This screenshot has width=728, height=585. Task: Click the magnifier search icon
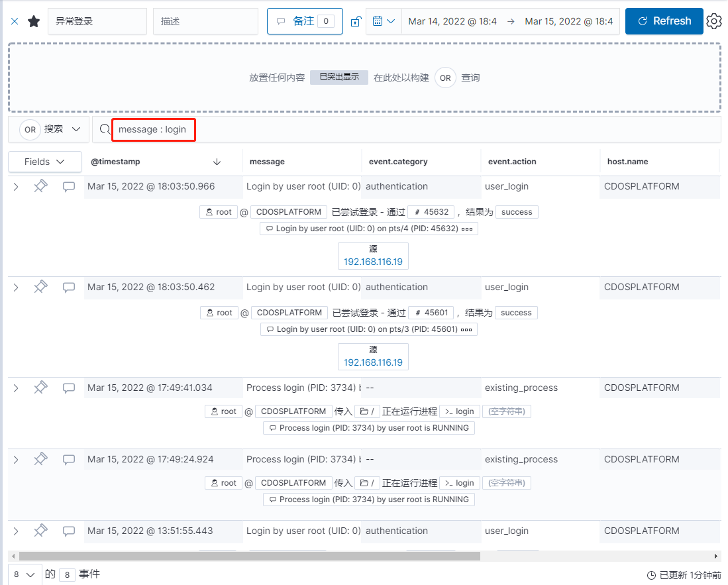click(x=105, y=130)
